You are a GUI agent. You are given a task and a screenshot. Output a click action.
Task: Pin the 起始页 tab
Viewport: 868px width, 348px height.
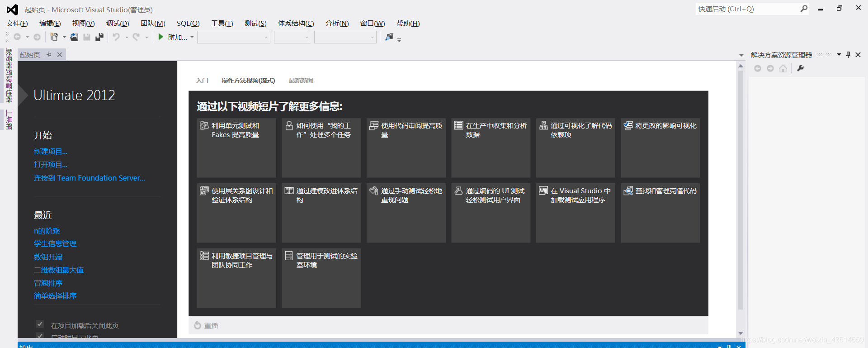[x=49, y=55]
